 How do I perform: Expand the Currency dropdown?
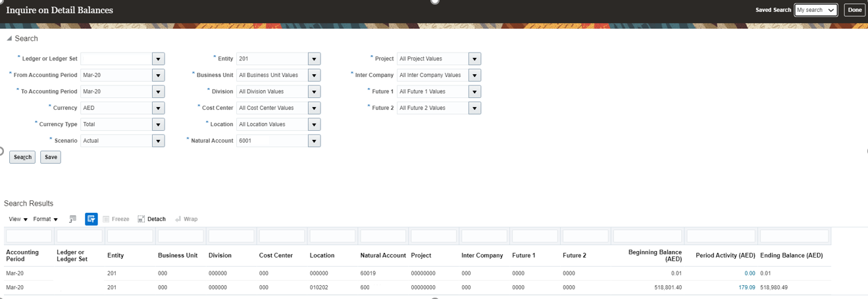click(x=158, y=108)
